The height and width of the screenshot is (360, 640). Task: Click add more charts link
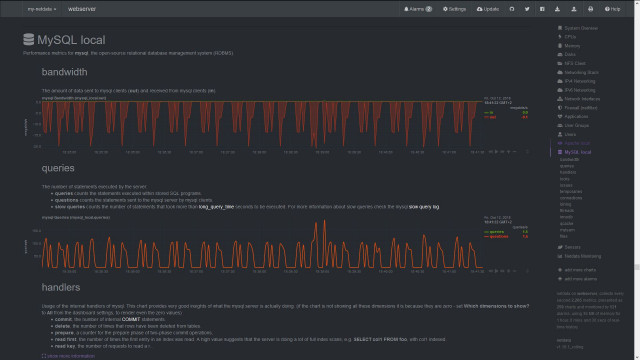pos(580,270)
